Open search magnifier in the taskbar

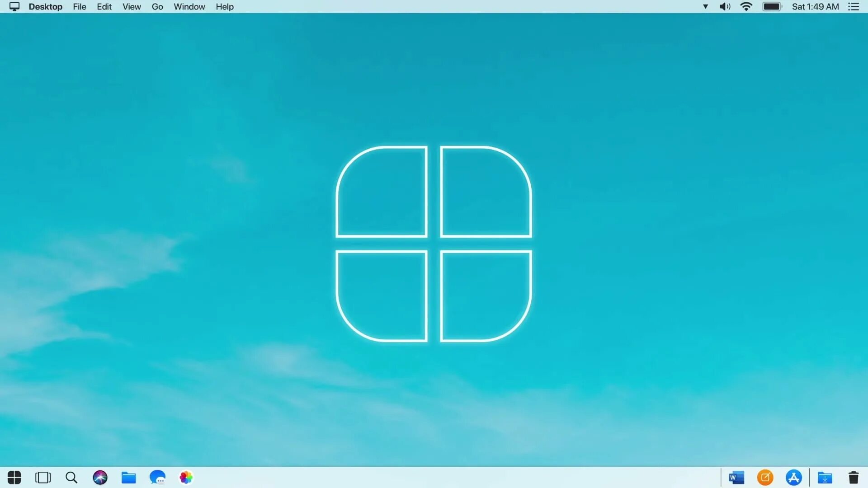click(x=71, y=478)
